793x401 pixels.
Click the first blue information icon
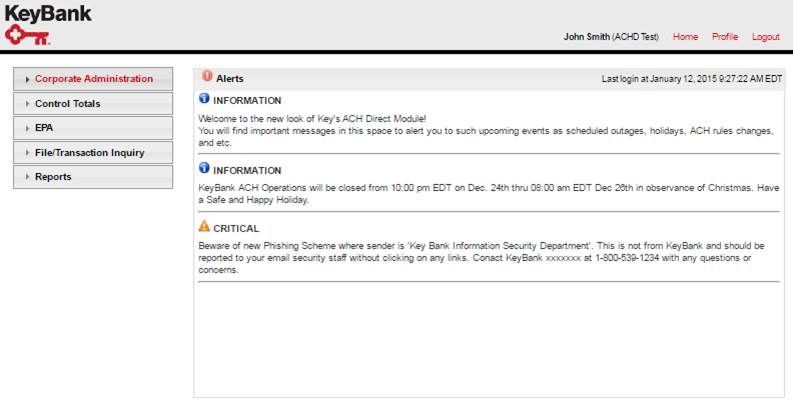[x=204, y=98]
